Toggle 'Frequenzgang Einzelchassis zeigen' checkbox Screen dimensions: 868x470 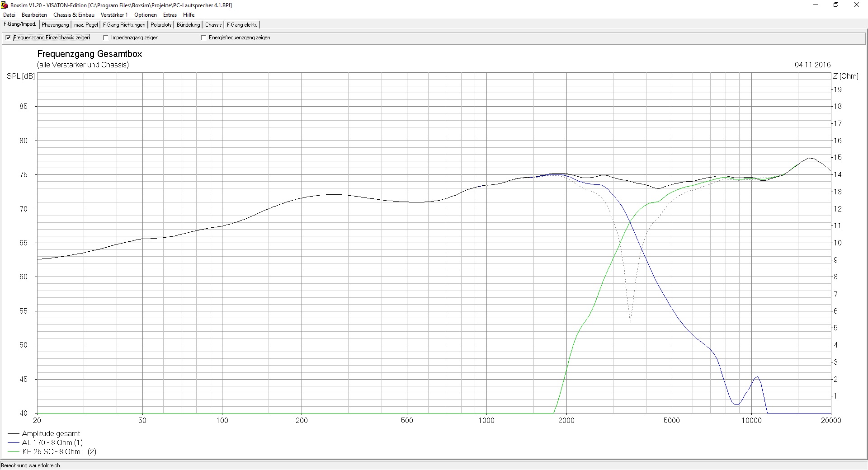[8, 38]
